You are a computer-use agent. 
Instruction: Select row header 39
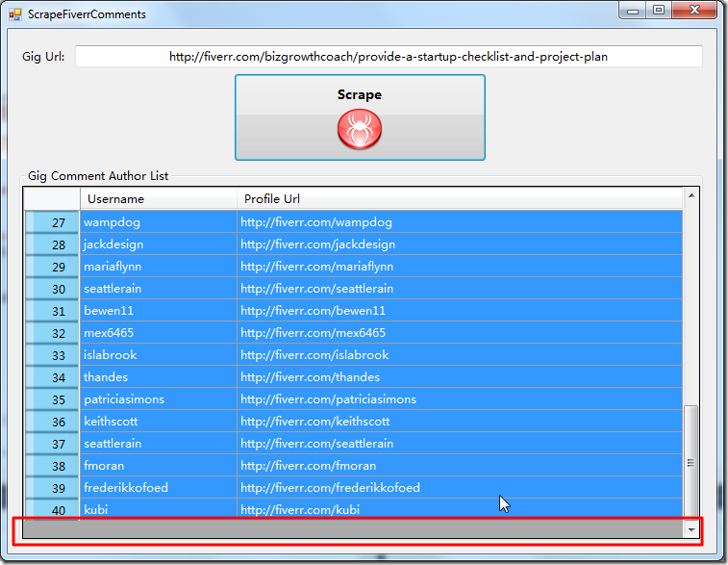tap(52, 488)
